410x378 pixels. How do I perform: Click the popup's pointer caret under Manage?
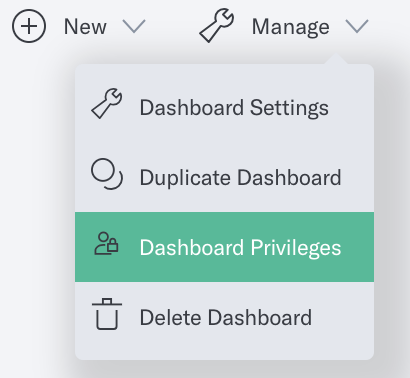tap(336, 59)
